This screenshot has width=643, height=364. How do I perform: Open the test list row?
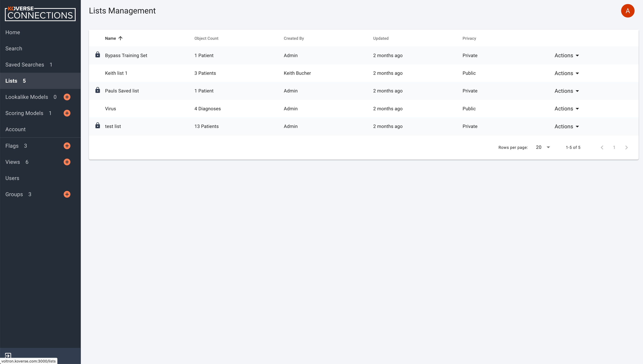click(363, 126)
